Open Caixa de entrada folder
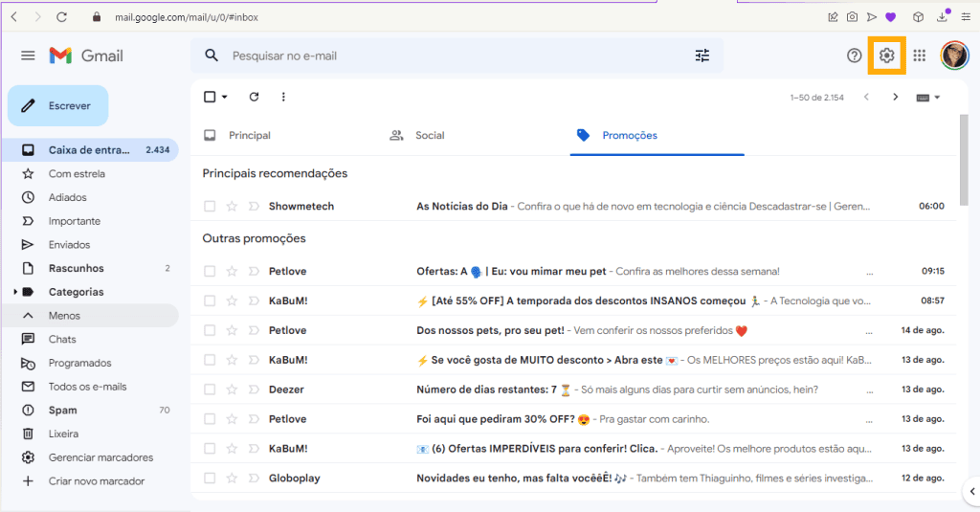The image size is (980, 512). pos(90,150)
